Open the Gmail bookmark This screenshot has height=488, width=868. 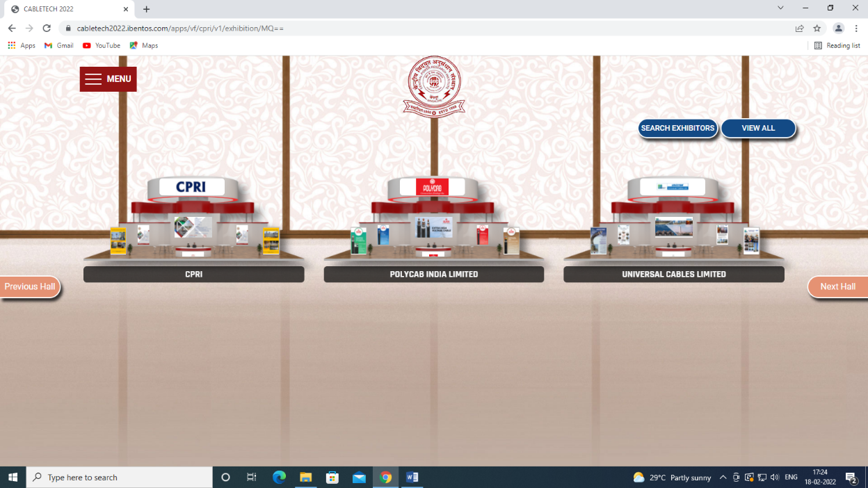click(59, 46)
